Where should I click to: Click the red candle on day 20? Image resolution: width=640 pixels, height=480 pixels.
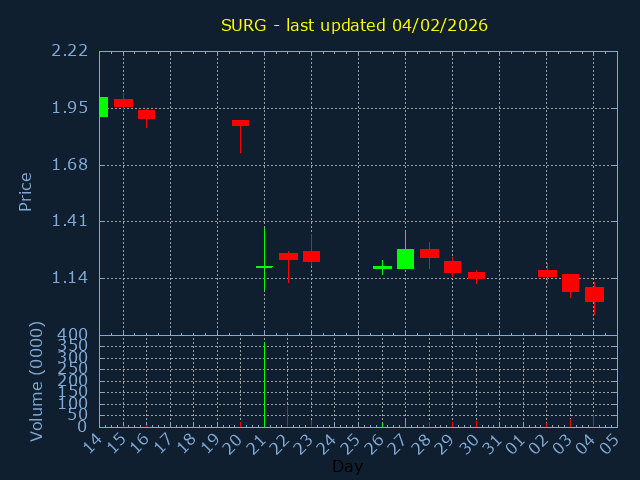point(240,123)
